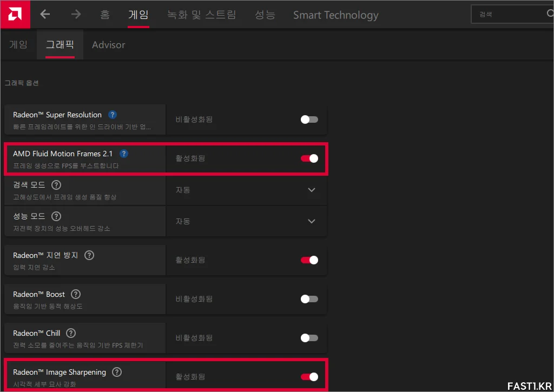Select the 그래픽 sub-tab
This screenshot has width=554, height=392.
coord(60,44)
